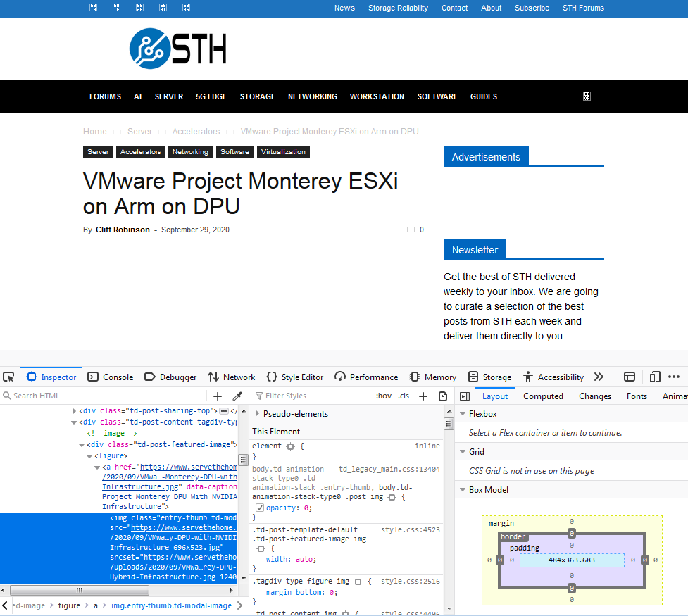Open devtools customize ellipsis menu
This screenshot has width=688, height=616.
tap(674, 377)
